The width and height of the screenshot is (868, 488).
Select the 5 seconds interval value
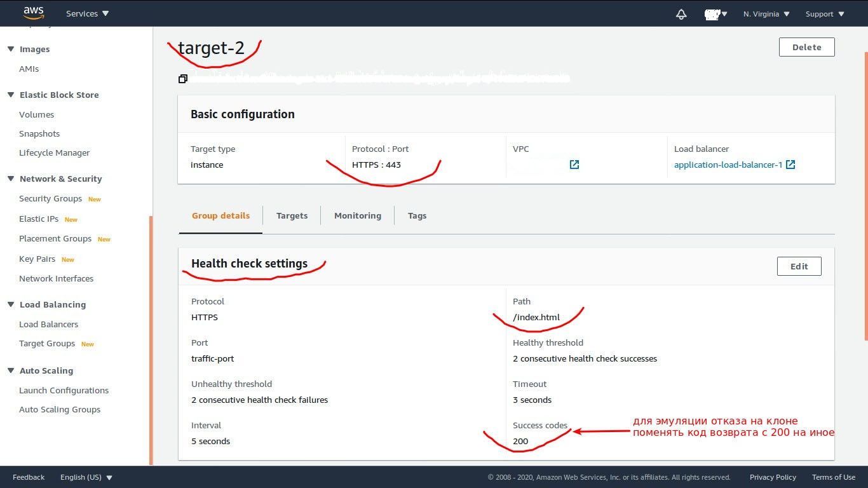pos(211,441)
